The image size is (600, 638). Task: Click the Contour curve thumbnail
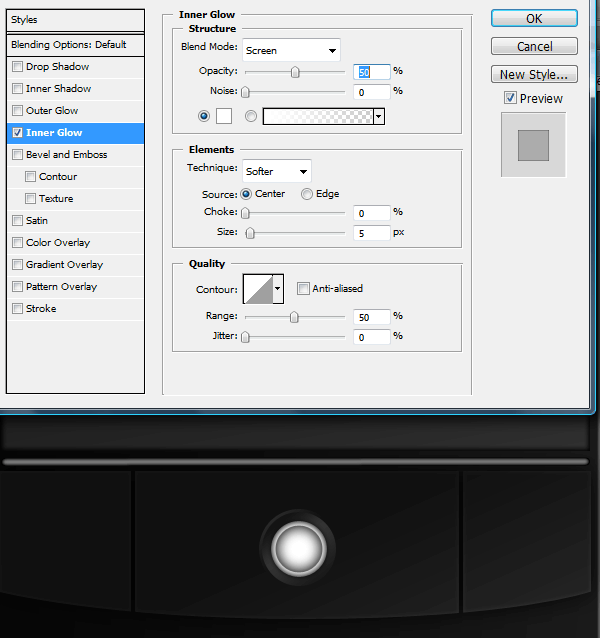point(258,289)
